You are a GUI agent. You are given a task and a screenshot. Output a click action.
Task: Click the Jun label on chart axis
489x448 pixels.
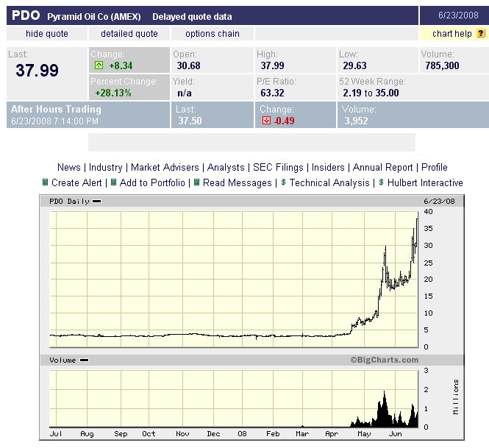(395, 433)
